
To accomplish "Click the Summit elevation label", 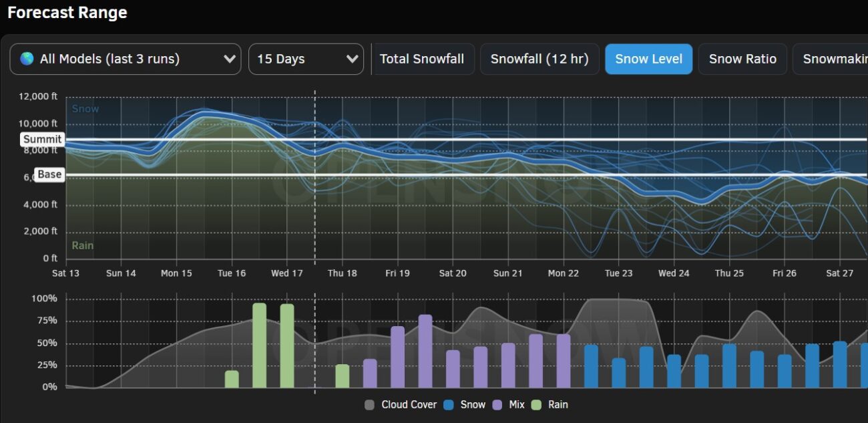I will [x=43, y=140].
